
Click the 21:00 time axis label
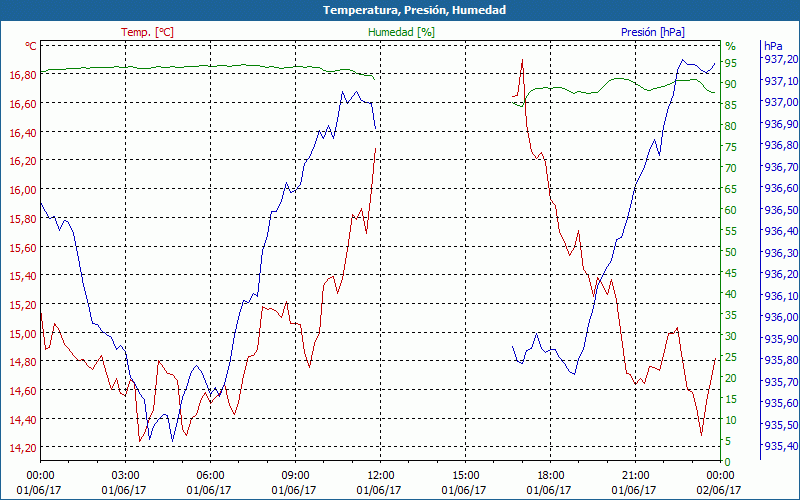tap(635, 476)
